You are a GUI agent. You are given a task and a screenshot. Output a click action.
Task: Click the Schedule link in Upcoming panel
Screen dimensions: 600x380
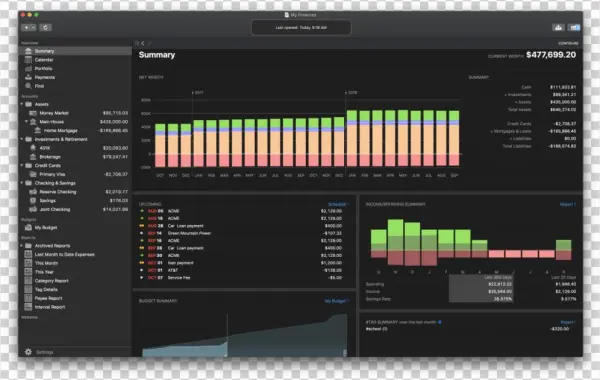click(338, 204)
